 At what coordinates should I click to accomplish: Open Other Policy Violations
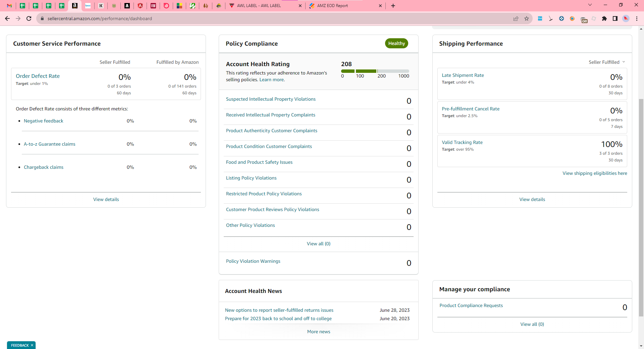(251, 225)
